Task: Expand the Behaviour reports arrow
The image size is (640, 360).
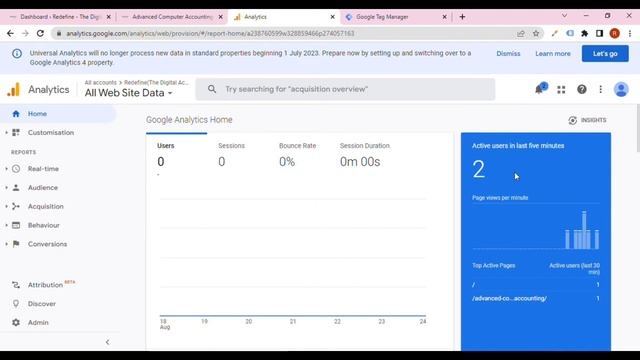Action: [6, 225]
